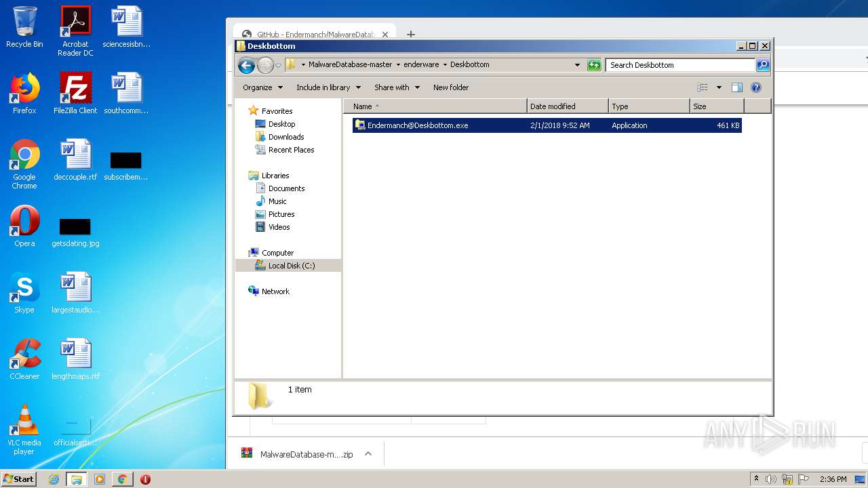Launch CCleaner from the desktop
The height and width of the screenshot is (488, 868).
[x=24, y=359]
